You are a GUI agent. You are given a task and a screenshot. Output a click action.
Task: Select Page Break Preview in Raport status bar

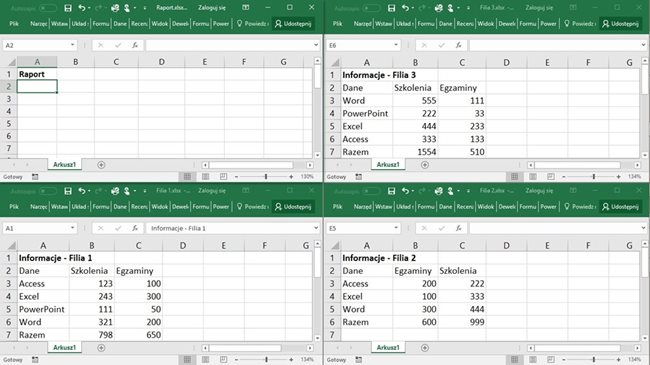coord(223,177)
